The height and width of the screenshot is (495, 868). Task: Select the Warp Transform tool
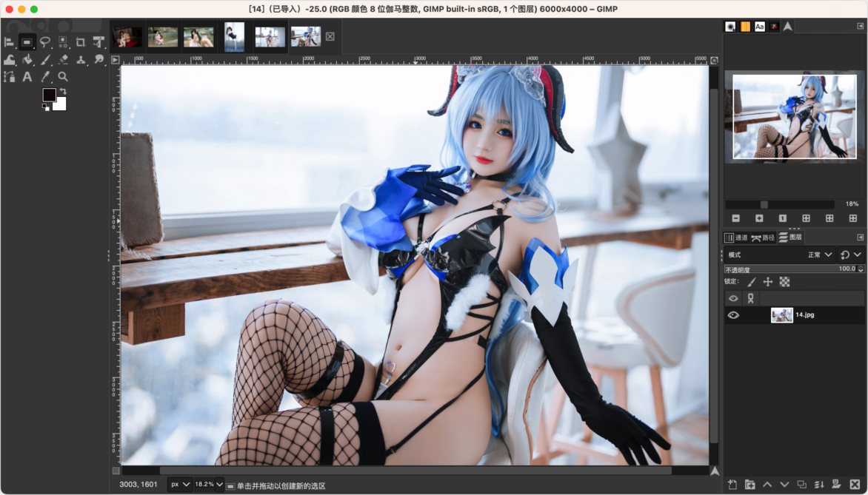tap(9, 60)
